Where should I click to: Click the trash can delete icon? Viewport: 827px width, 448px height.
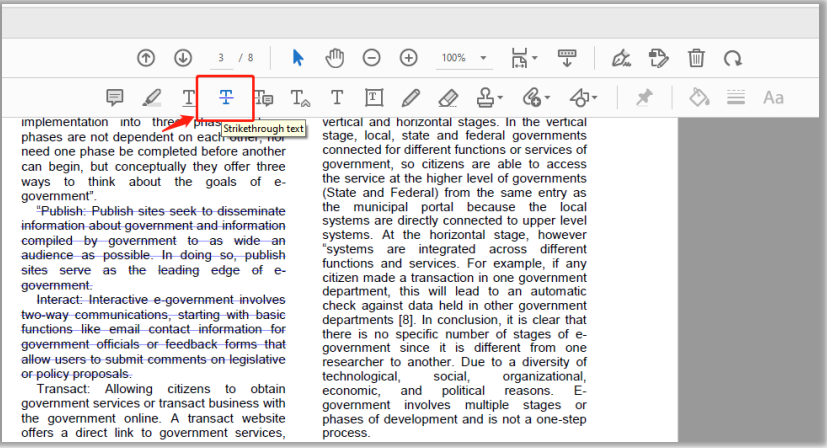coord(696,58)
